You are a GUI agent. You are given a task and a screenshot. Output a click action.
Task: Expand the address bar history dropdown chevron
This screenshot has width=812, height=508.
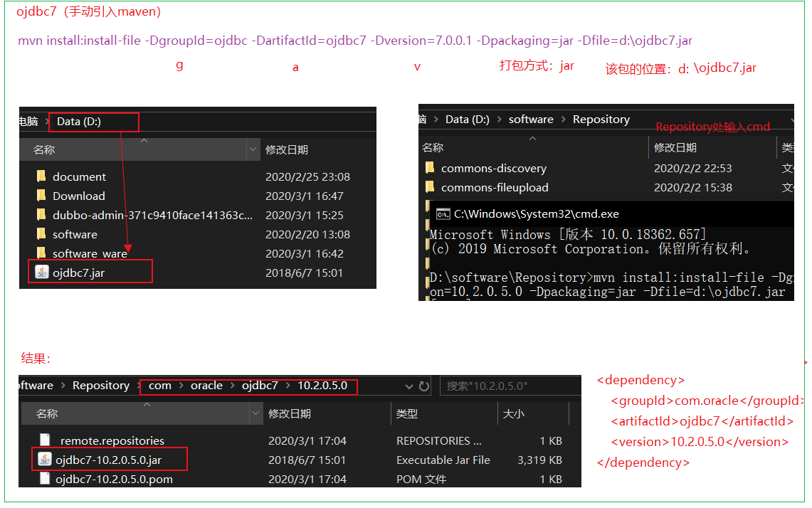pyautogui.click(x=409, y=386)
